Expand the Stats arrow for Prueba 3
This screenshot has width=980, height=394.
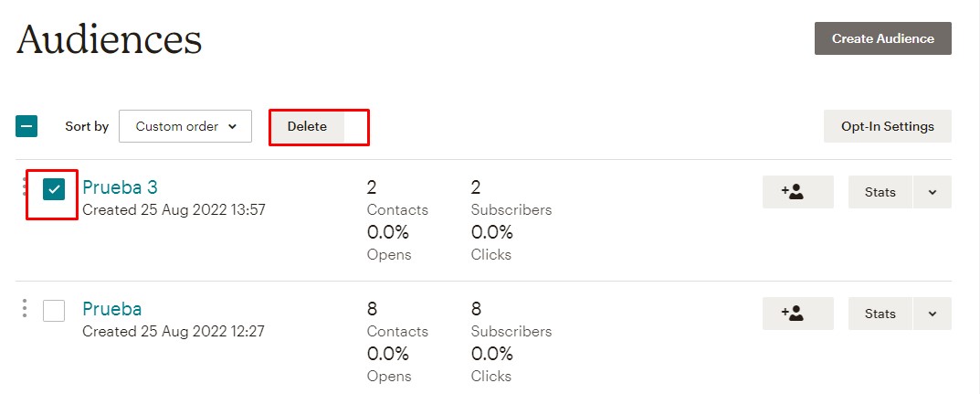point(933,192)
